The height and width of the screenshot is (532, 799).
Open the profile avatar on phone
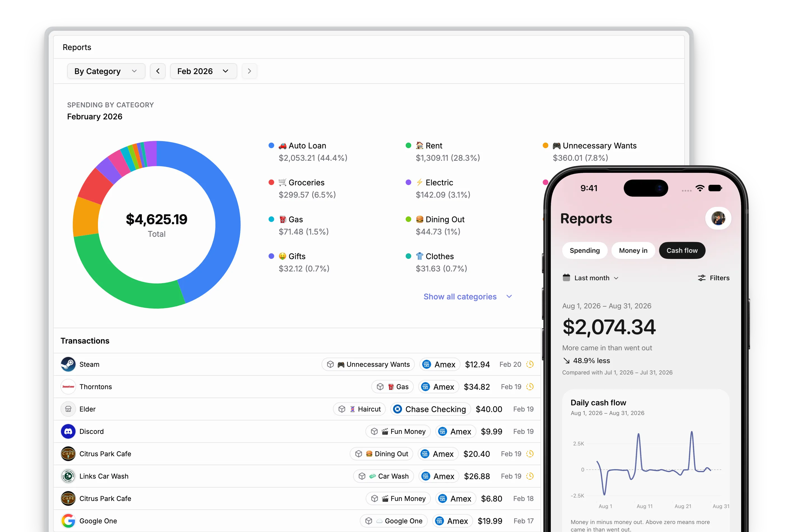pos(718,218)
